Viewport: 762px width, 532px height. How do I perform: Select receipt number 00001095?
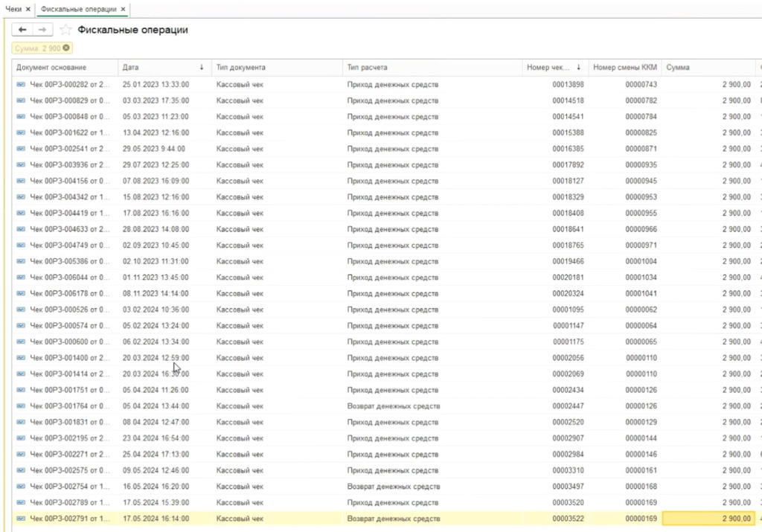pos(568,310)
